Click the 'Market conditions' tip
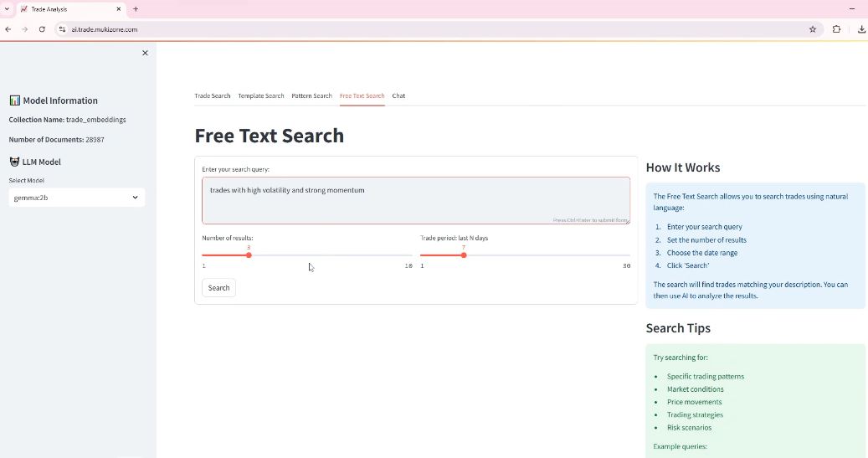 pos(696,389)
